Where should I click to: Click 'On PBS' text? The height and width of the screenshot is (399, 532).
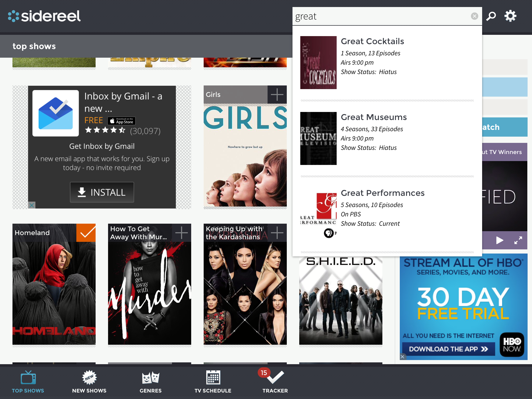(351, 214)
